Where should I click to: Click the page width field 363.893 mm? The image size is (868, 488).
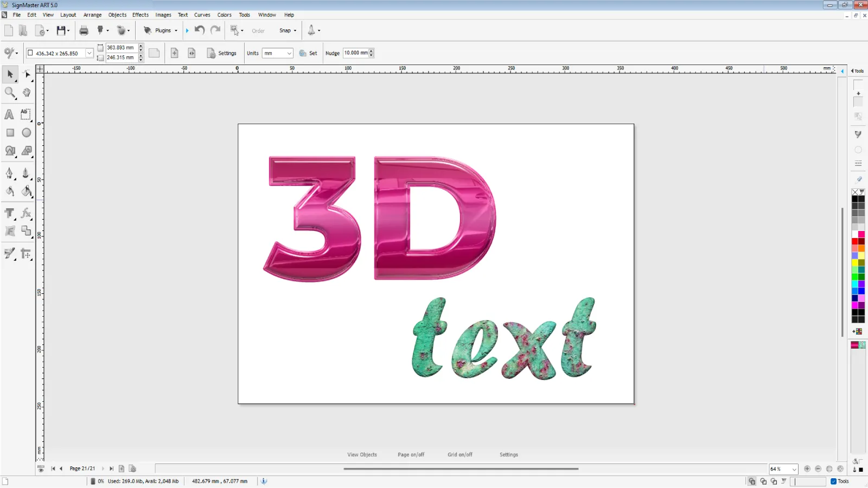(x=122, y=48)
